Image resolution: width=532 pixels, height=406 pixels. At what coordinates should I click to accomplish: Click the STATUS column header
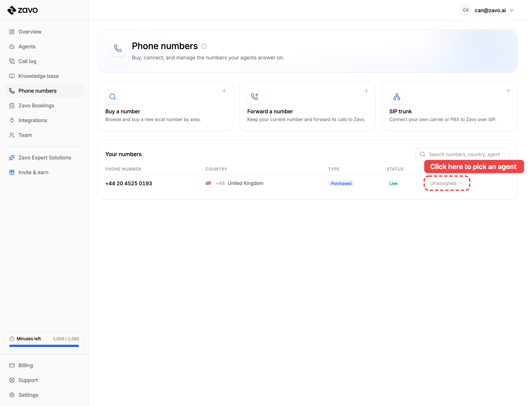tap(395, 169)
